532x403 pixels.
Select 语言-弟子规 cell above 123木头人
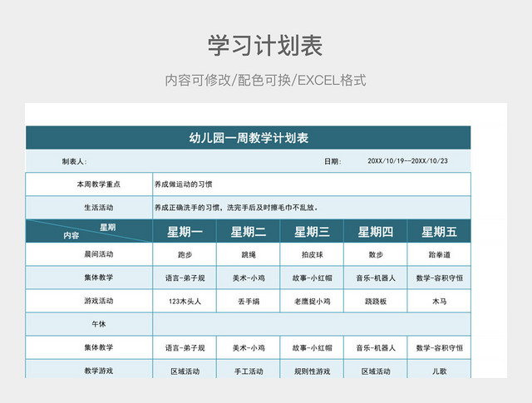click(x=185, y=278)
